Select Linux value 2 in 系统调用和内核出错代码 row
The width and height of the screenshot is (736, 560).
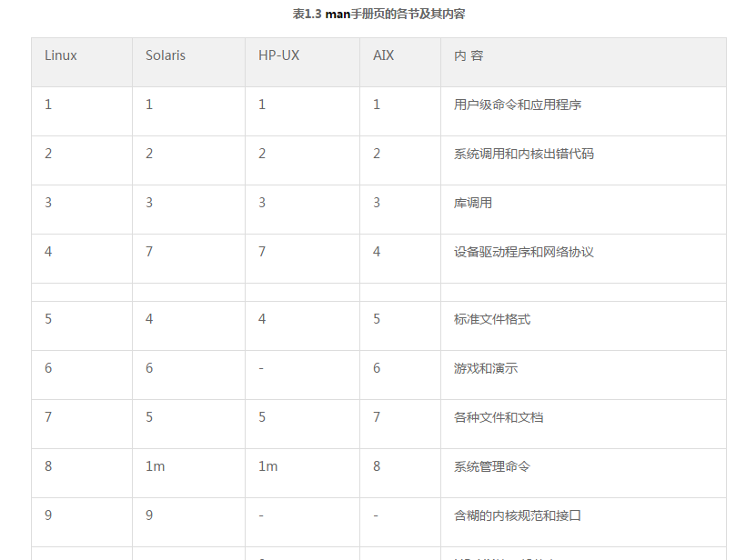(48, 154)
